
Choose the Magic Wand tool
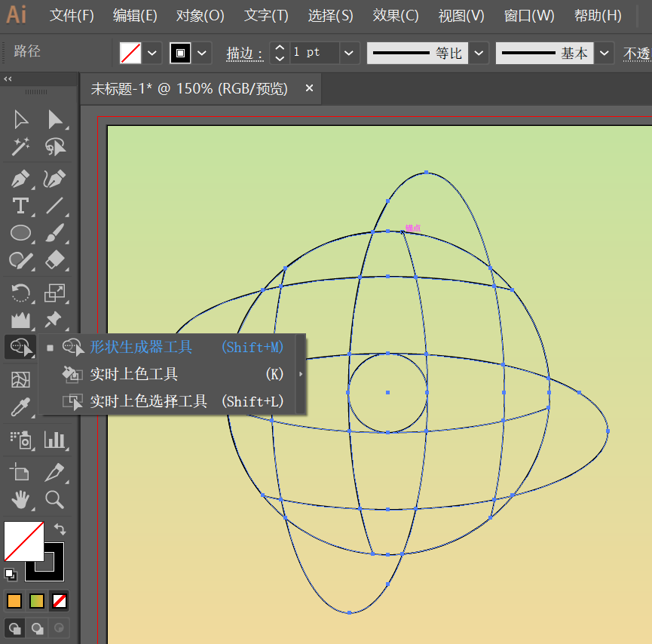(x=20, y=146)
